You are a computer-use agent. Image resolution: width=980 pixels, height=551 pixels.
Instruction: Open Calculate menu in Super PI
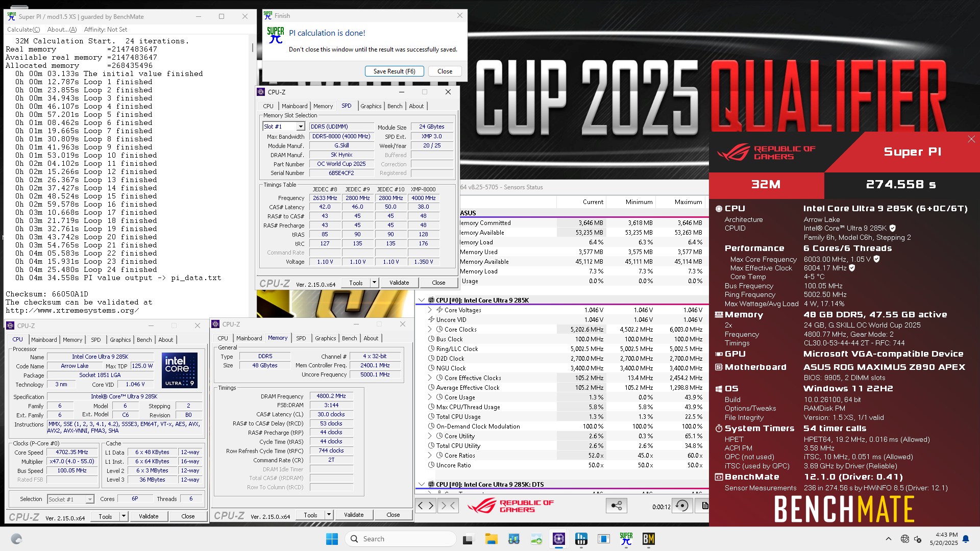pyautogui.click(x=23, y=30)
